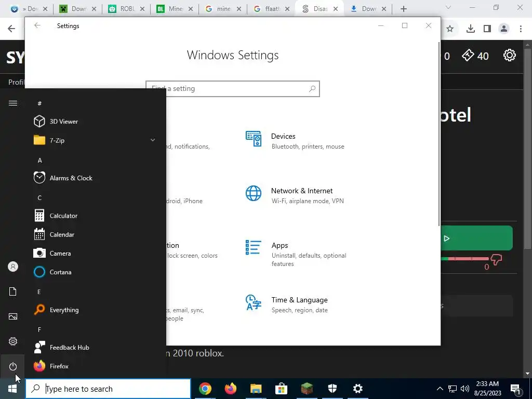Click the thumbs down dislike icon

pos(496,260)
